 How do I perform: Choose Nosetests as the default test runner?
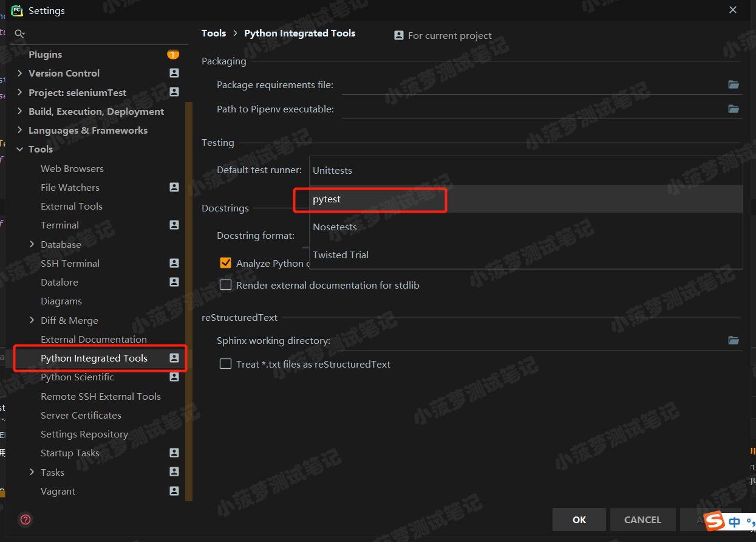[335, 227]
